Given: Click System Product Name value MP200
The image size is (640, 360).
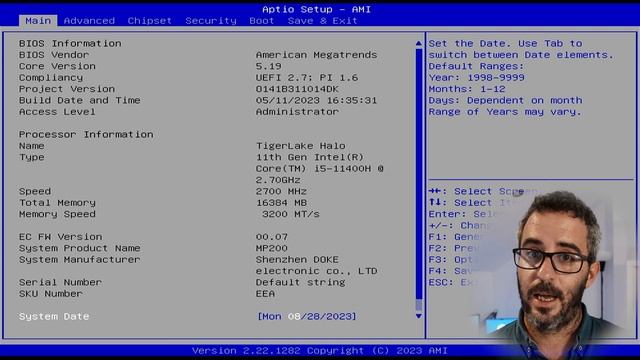Looking at the screenshot, I should 272,248.
